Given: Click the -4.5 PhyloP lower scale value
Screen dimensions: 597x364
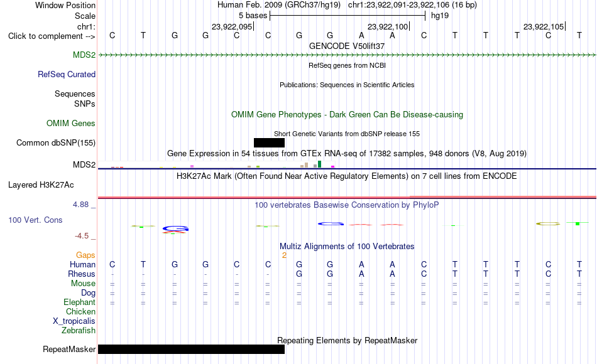Looking at the screenshot, I should coord(82,236).
